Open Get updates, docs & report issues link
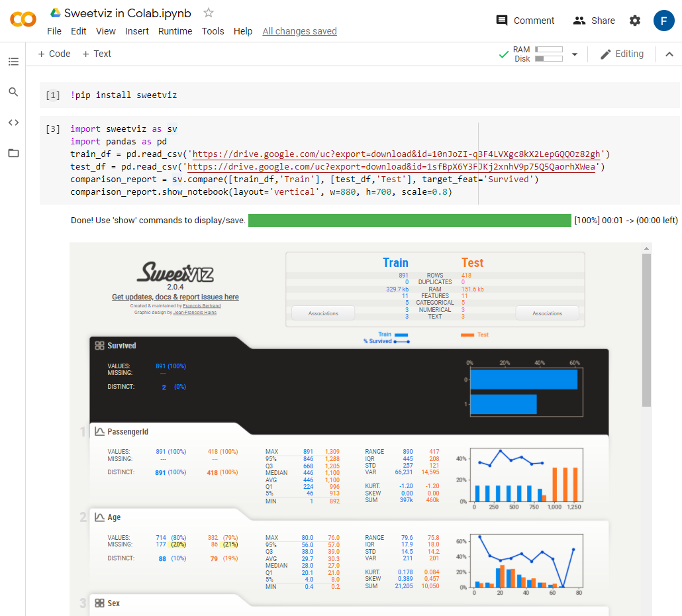Screen dimensions: 682x616 (x=175, y=297)
